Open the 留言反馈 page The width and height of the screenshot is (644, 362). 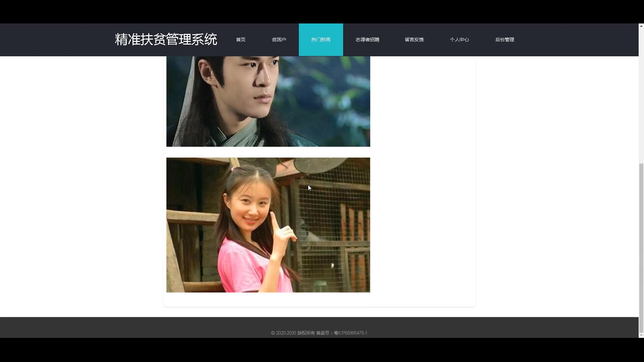coord(414,40)
